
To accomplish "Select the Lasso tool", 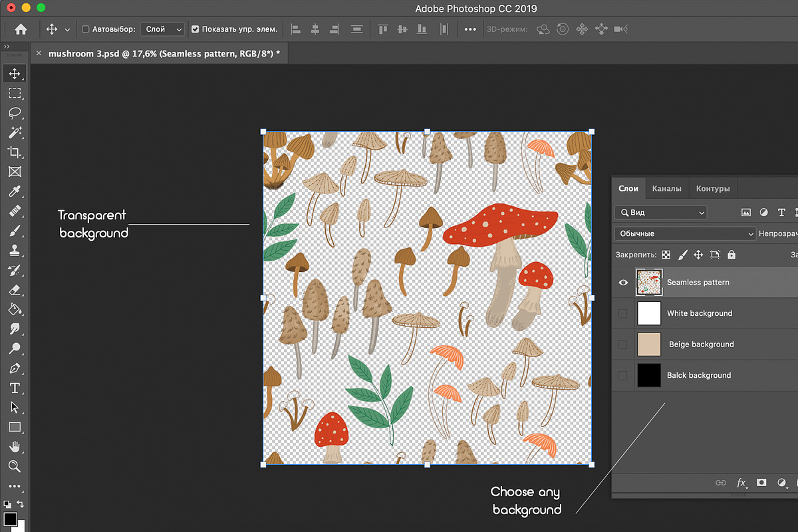I will click(x=15, y=112).
